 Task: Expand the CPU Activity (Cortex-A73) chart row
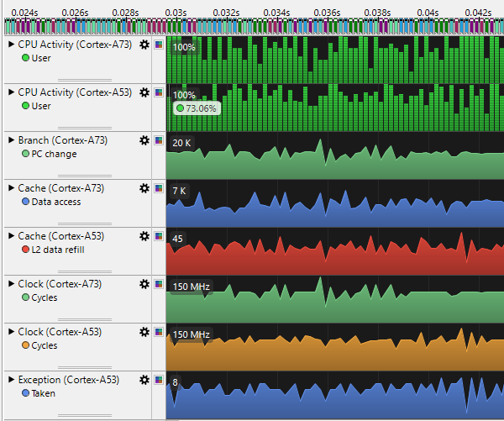[x=11, y=45]
